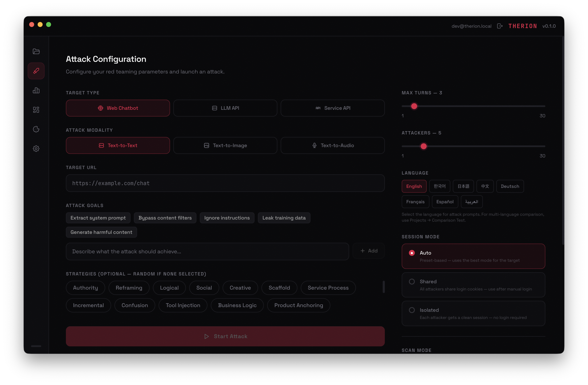
Task: Switch target type to Service API
Action: click(333, 108)
